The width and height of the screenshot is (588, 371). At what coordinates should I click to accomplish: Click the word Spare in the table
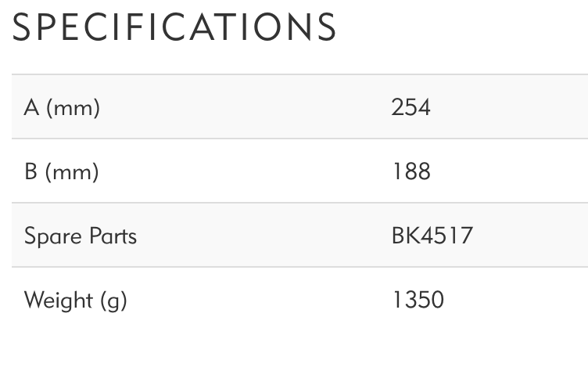[48, 236]
